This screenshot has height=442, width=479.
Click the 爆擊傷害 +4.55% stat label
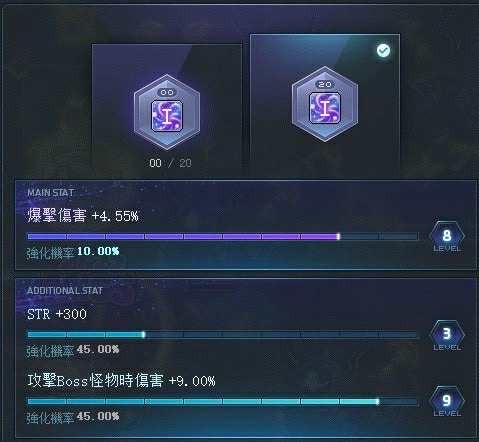[x=83, y=216]
